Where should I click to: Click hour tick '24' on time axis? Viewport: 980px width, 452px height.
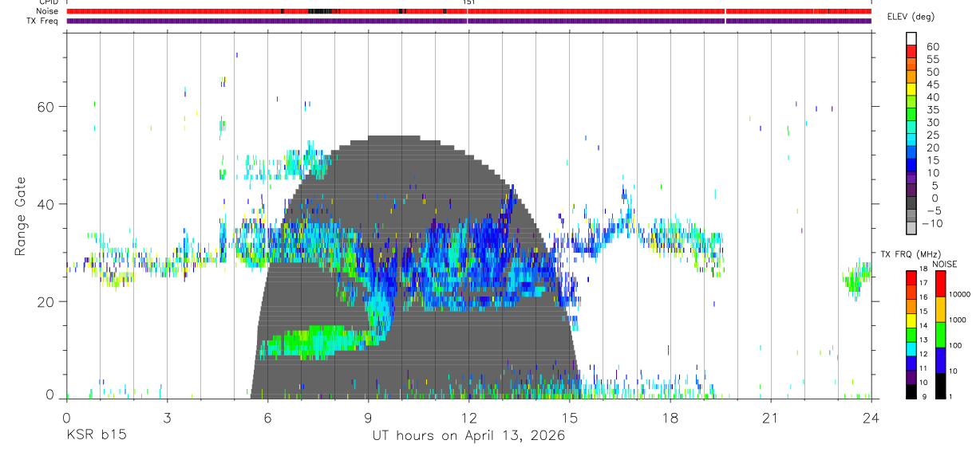click(871, 418)
